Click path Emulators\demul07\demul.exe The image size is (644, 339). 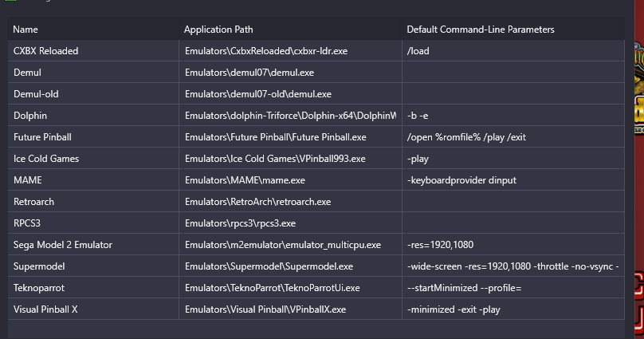tap(249, 73)
